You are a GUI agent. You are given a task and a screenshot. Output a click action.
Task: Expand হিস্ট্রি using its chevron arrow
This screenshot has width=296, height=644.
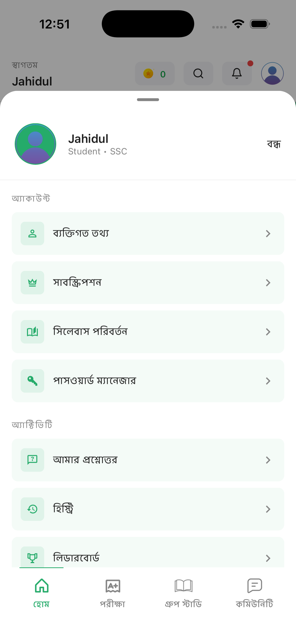click(268, 509)
